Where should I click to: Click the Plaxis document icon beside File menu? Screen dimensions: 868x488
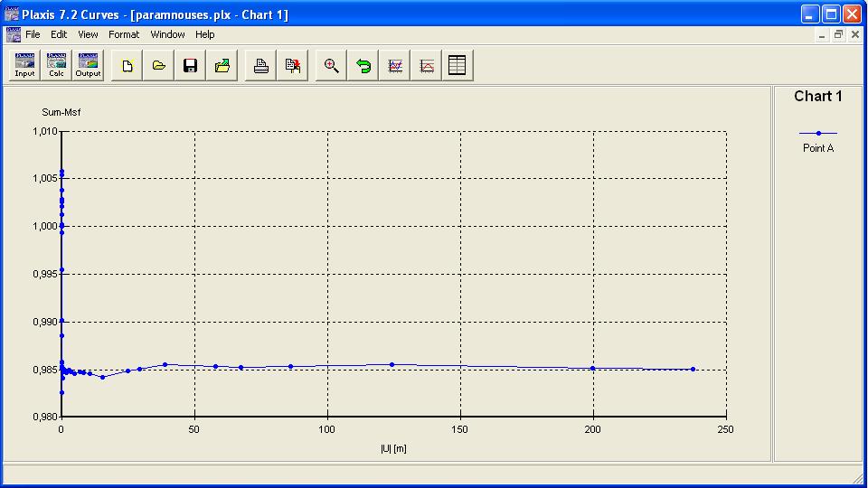[x=14, y=34]
